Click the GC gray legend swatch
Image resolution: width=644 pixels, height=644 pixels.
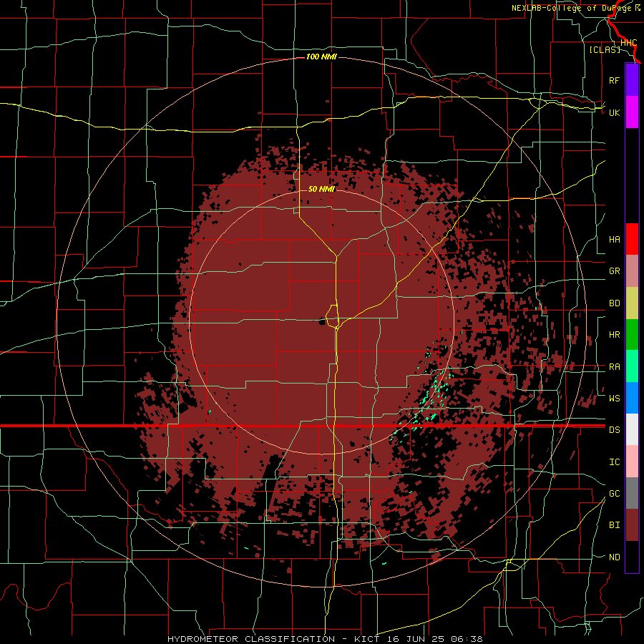pos(632,493)
